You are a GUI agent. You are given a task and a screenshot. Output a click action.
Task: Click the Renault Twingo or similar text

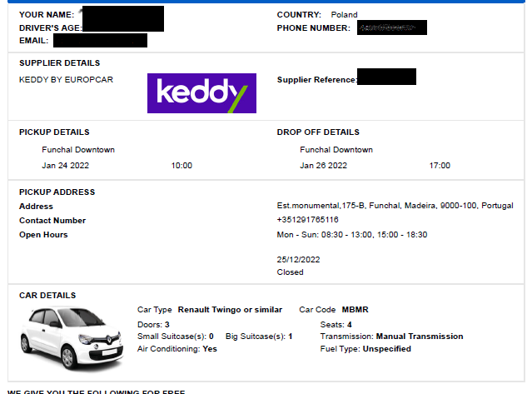pyautogui.click(x=230, y=310)
